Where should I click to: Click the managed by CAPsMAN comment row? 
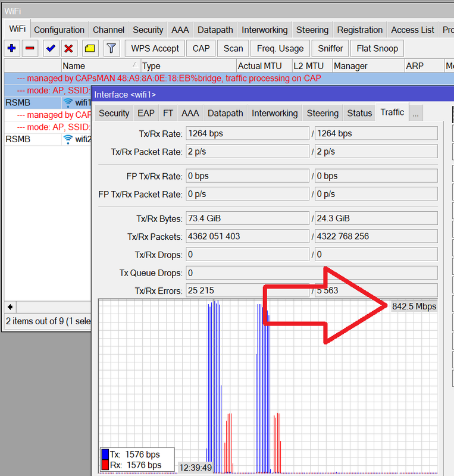(x=229, y=79)
